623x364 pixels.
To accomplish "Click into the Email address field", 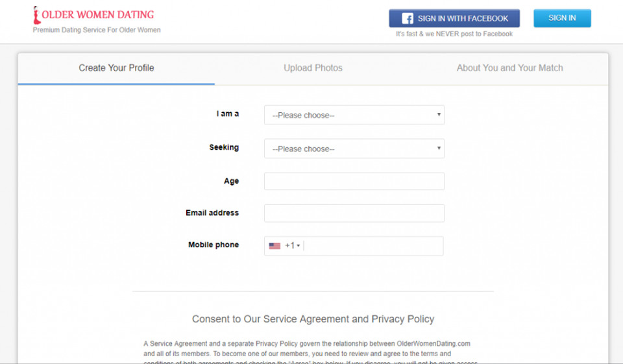I will coord(354,213).
